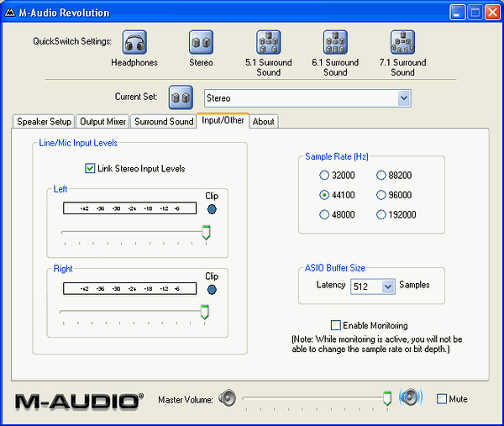This screenshot has width=504, height=426.
Task: Click the 'Master Volume:' label
Action: (186, 400)
